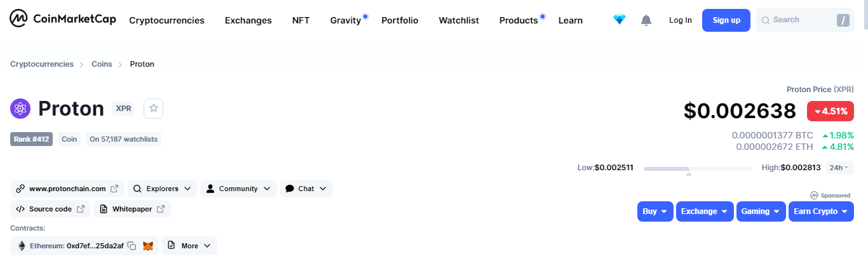
Task: Open the Gaming dropdown button
Action: (761, 211)
